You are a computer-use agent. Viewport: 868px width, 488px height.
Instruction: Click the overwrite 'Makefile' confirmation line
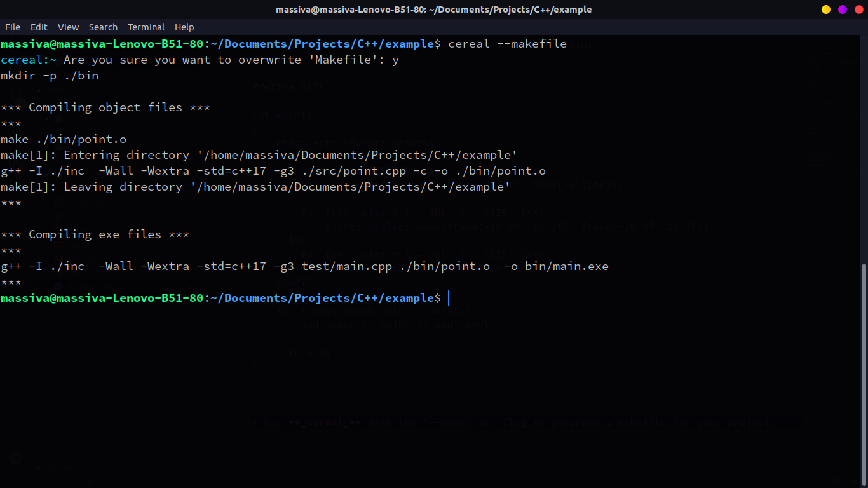click(x=200, y=60)
